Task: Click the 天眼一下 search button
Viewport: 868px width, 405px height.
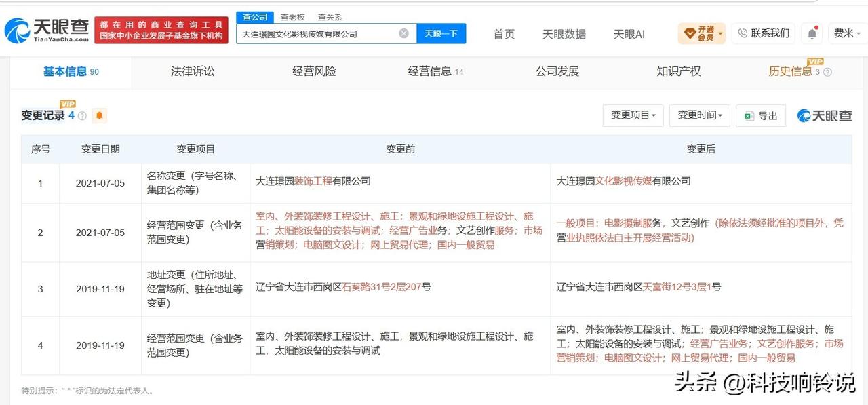Action: coord(441,33)
